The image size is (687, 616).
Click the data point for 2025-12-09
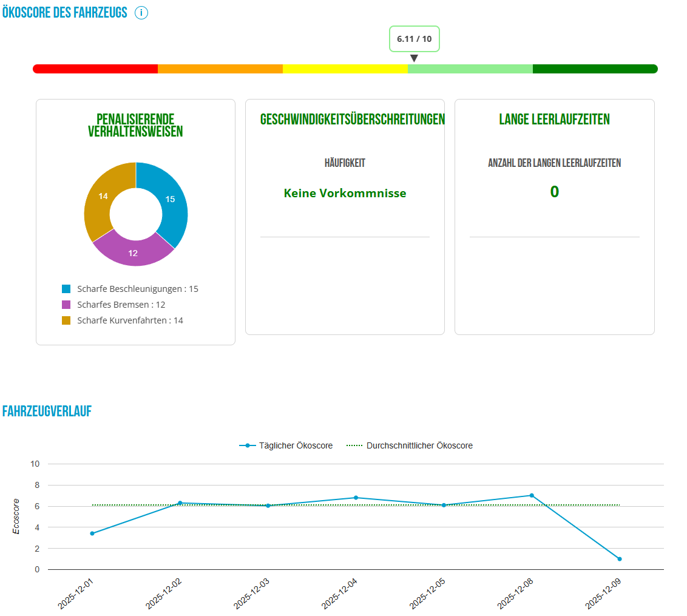click(x=620, y=559)
